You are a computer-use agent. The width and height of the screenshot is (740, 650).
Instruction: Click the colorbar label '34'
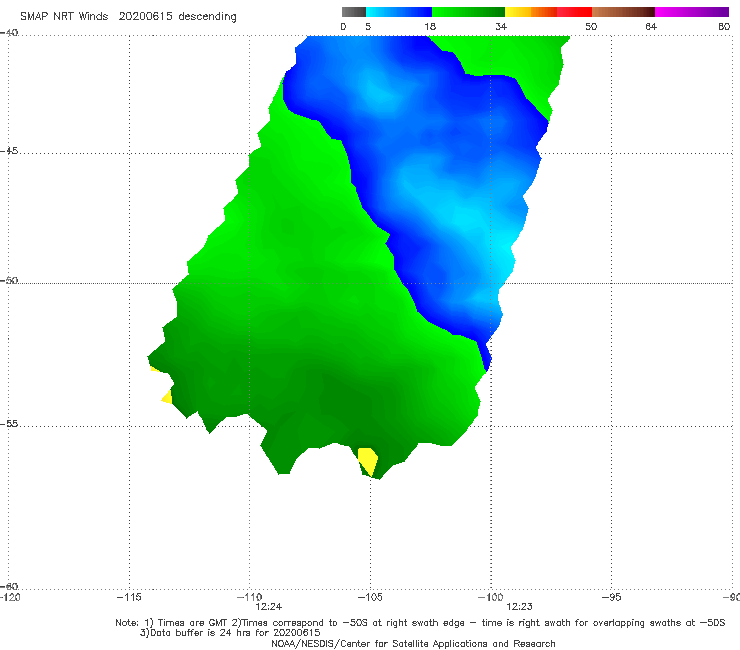(501, 26)
